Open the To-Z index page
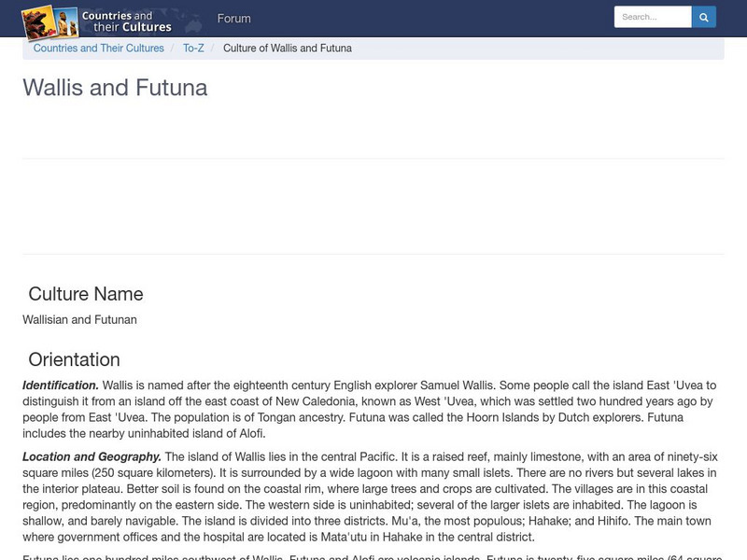 [x=194, y=48]
